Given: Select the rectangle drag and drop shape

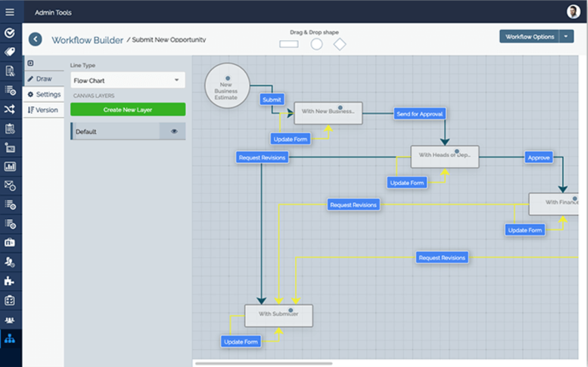Looking at the screenshot, I should point(289,44).
